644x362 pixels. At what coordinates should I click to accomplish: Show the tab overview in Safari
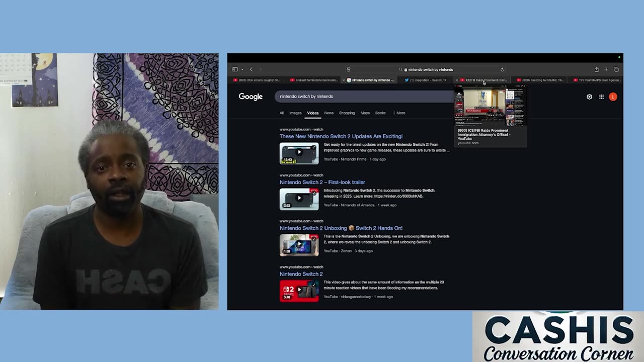click(x=616, y=69)
